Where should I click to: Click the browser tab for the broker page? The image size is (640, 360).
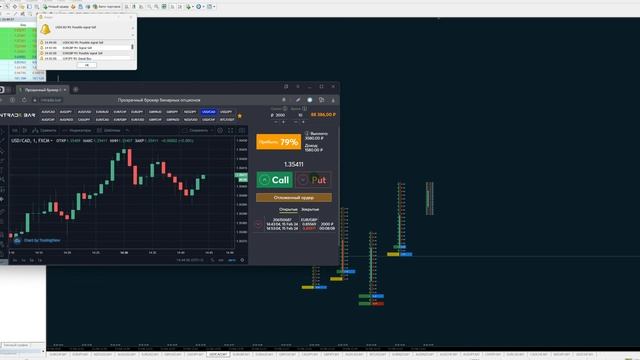tap(42, 89)
